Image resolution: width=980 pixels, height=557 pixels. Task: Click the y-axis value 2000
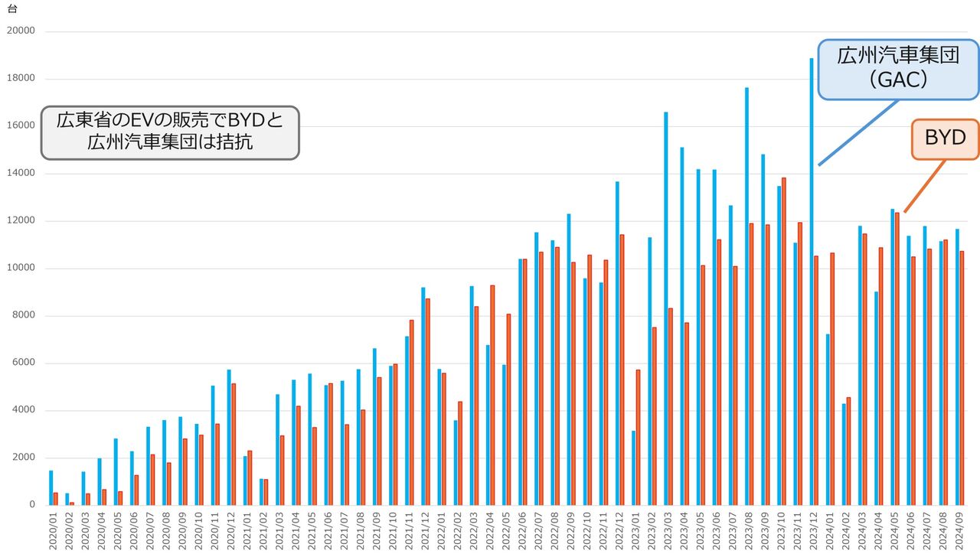pos(23,458)
